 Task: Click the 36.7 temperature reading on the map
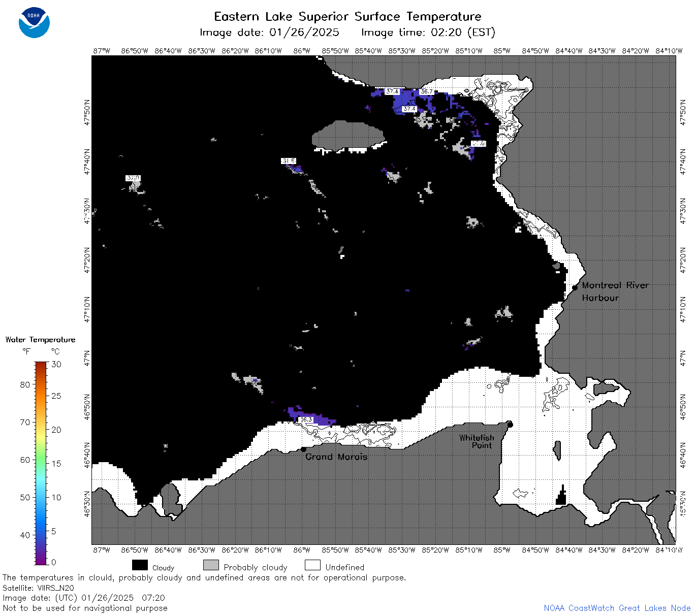[x=427, y=91]
